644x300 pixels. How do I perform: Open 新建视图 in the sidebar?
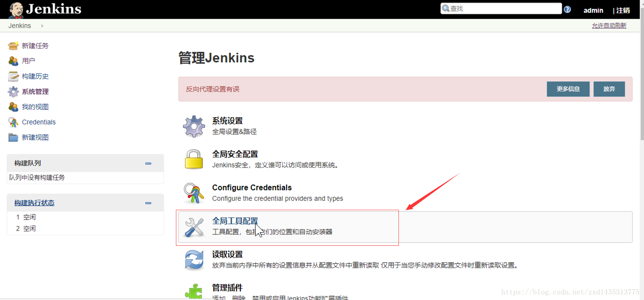coord(35,137)
